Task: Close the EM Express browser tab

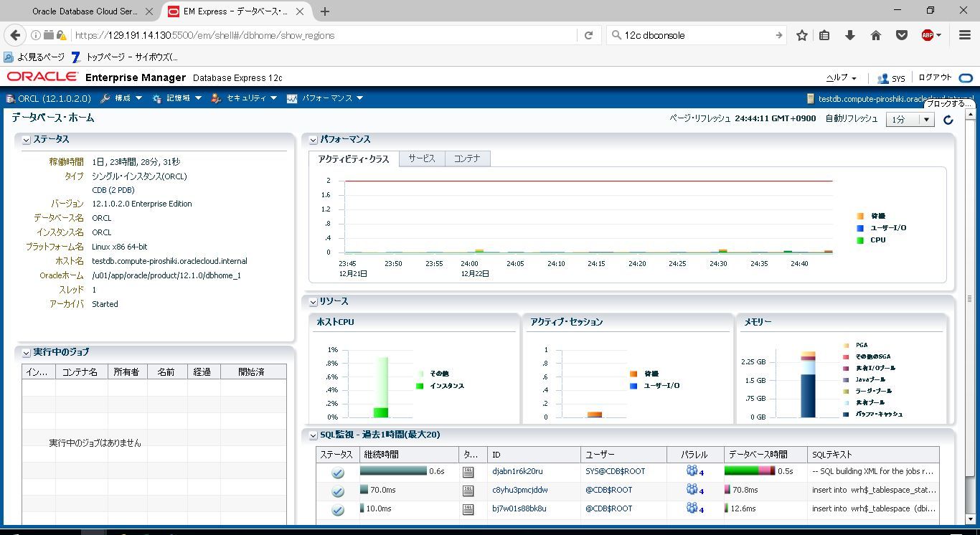Action: click(x=301, y=11)
